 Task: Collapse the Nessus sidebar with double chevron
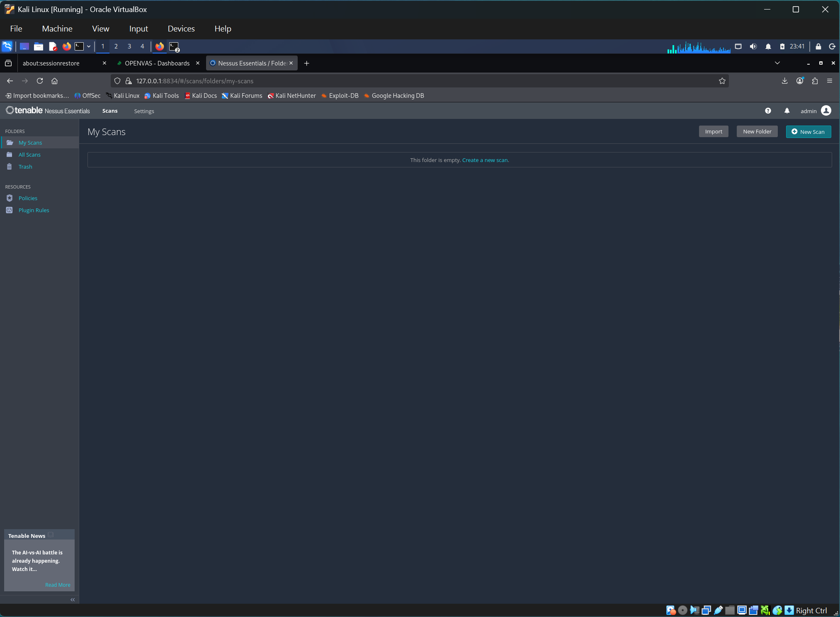pyautogui.click(x=73, y=600)
